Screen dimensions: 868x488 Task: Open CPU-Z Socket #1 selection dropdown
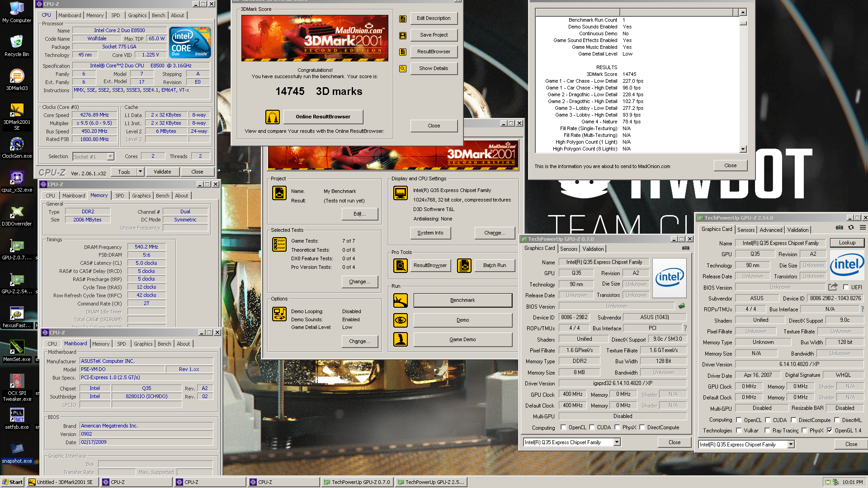111,157
